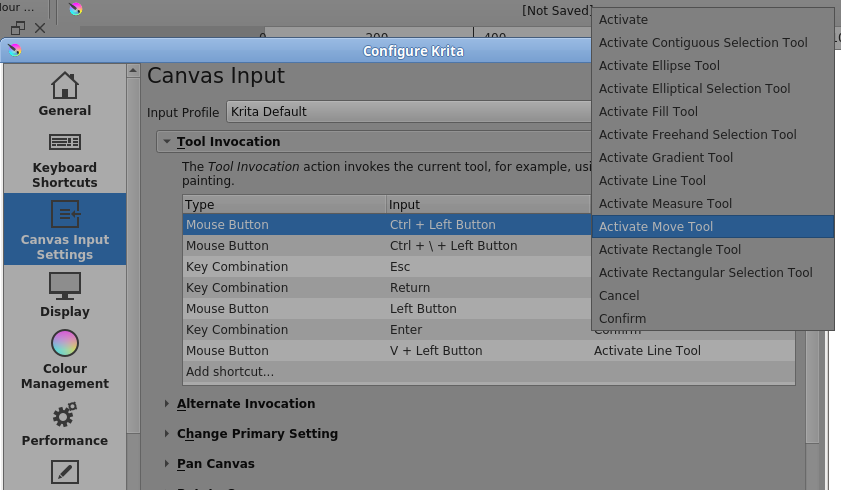This screenshot has height=490, width=841.
Task: Open the Display settings page
Action: 64,295
